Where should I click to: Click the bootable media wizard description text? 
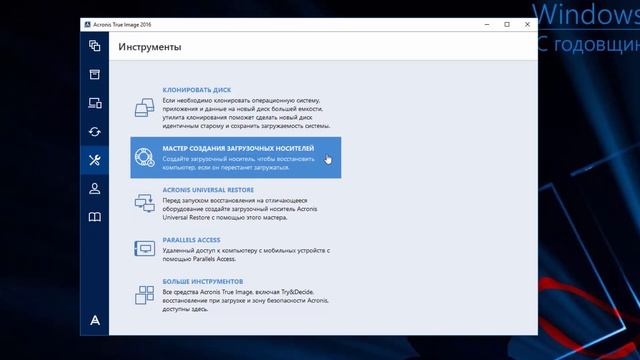point(239,163)
